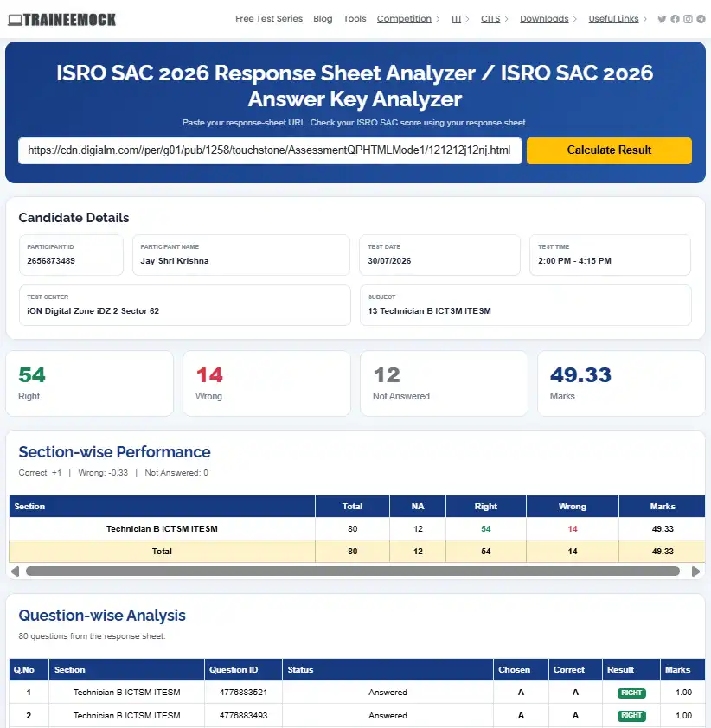Expand the ITI menu chevron
711x728 pixels.
pos(468,19)
